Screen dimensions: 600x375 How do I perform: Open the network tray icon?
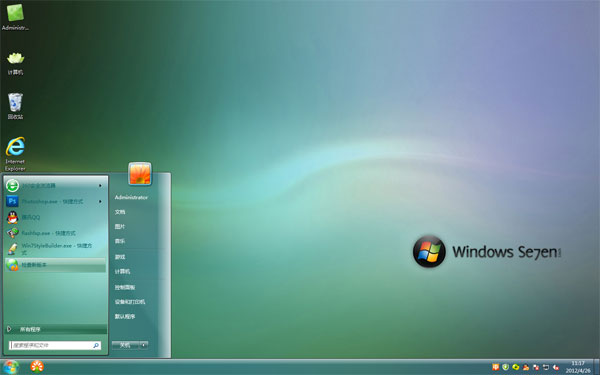[546, 367]
